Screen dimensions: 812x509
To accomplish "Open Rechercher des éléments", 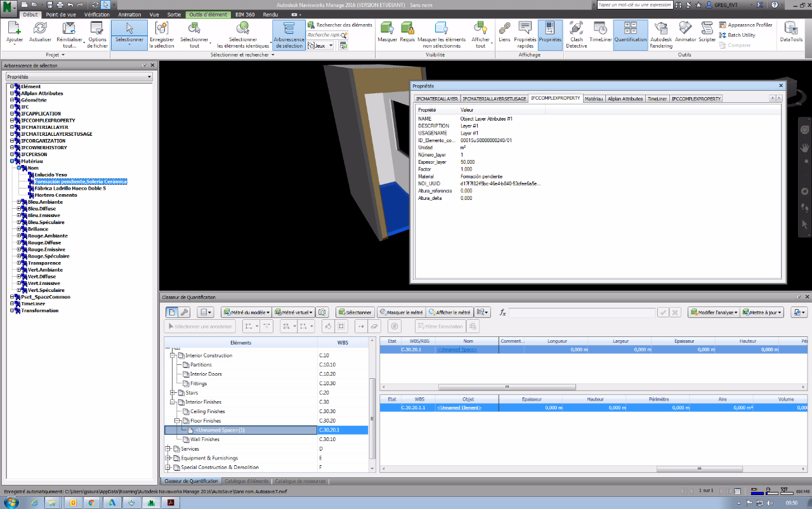I will 339,25.
